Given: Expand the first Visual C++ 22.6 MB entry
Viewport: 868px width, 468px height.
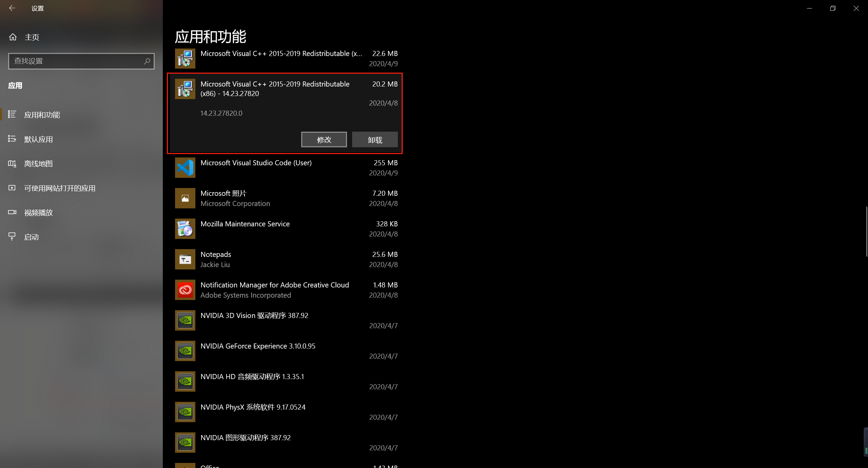Looking at the screenshot, I should click(281, 58).
